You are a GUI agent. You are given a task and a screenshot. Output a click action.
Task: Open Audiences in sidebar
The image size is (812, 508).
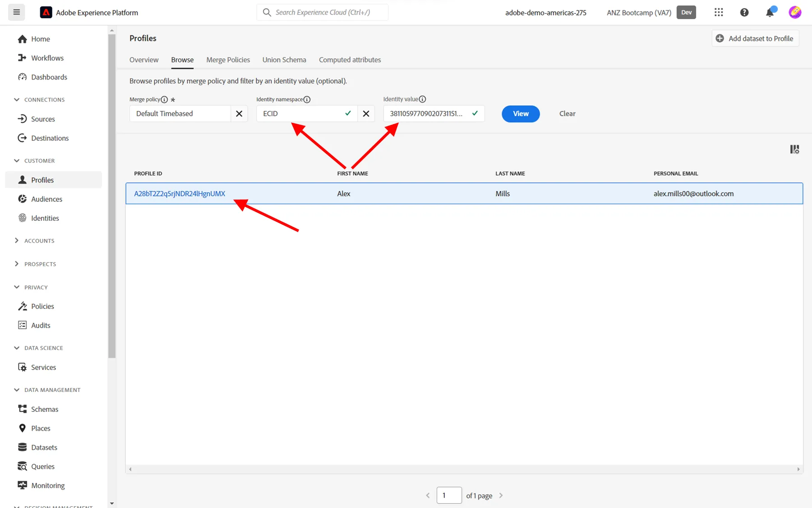tap(46, 199)
